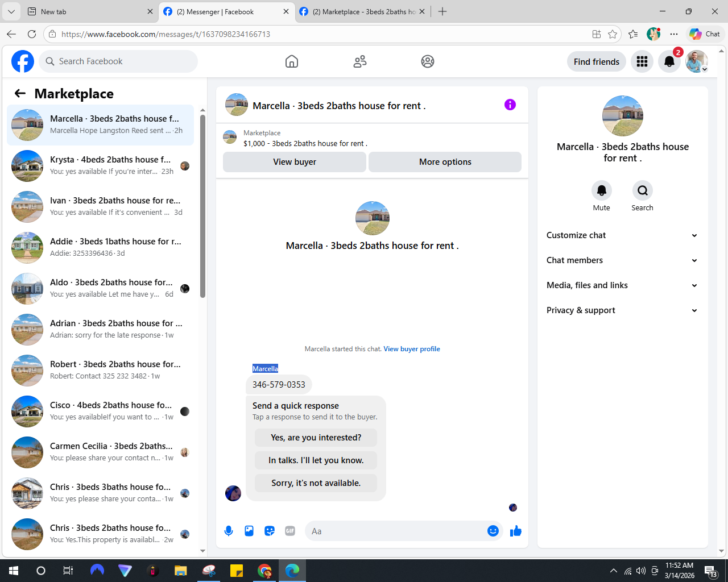Open the browser tab search dropdown
Screen dimensions: 728x582
11,11
